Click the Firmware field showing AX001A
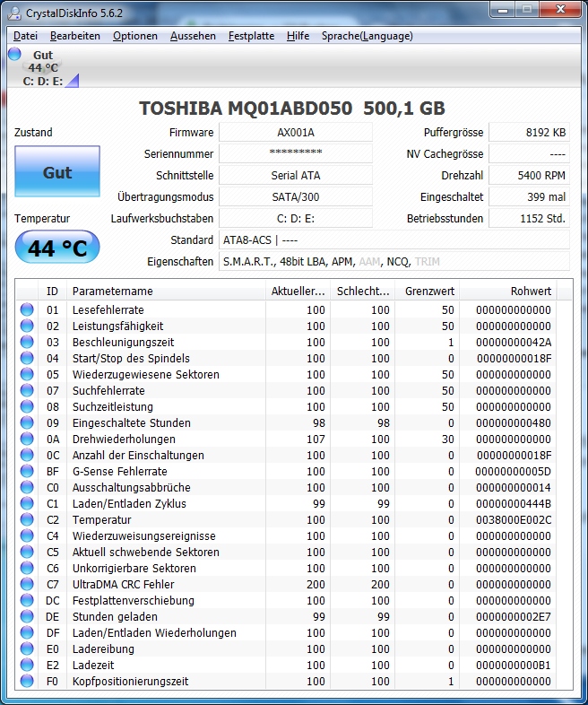This screenshot has width=588, height=705. 296,133
